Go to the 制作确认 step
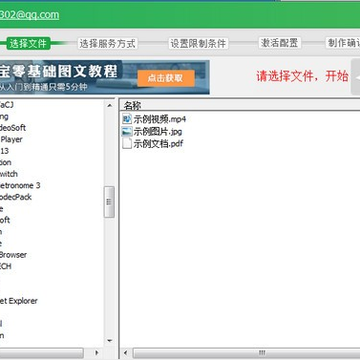 tap(343, 43)
